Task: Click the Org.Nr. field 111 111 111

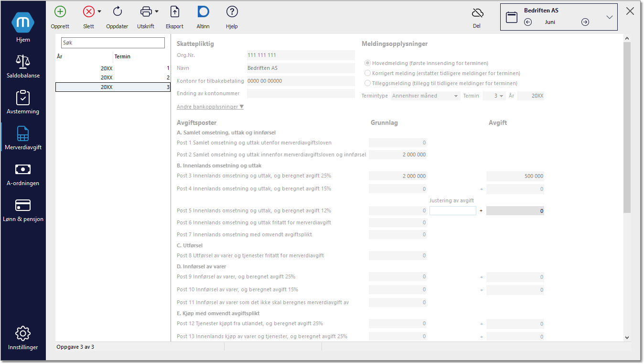Action: click(301, 55)
